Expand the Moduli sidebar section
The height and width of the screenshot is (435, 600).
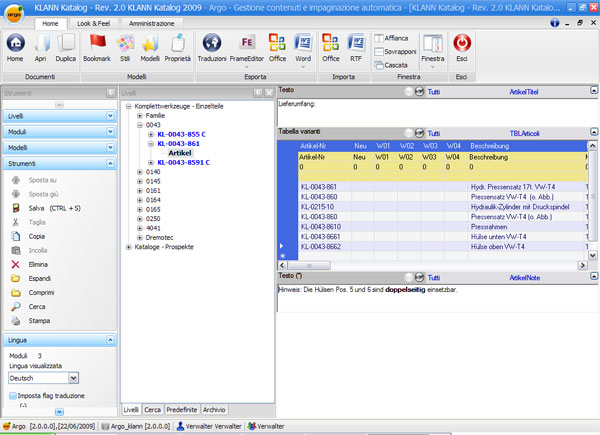tap(110, 132)
